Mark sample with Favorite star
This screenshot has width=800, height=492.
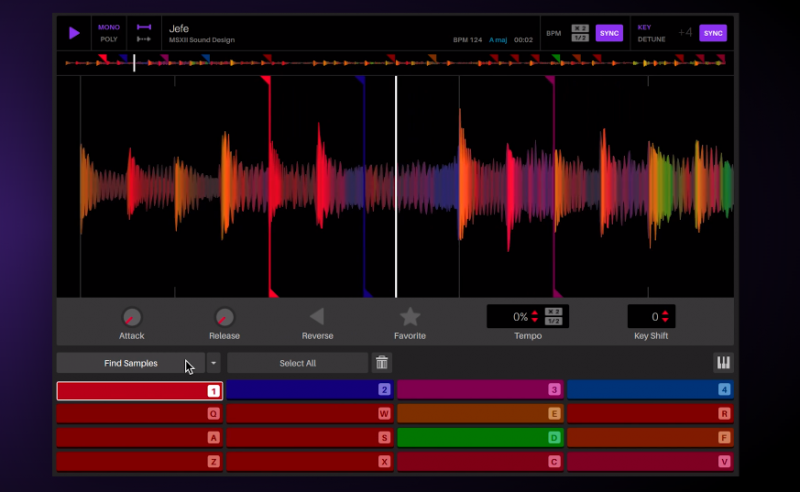coord(410,317)
